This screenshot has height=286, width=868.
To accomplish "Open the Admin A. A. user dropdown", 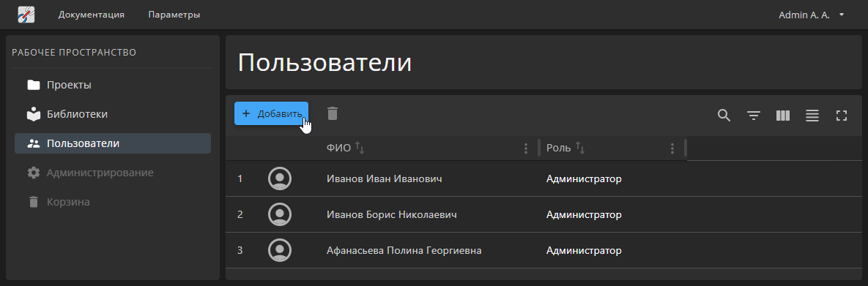I will click(x=811, y=15).
